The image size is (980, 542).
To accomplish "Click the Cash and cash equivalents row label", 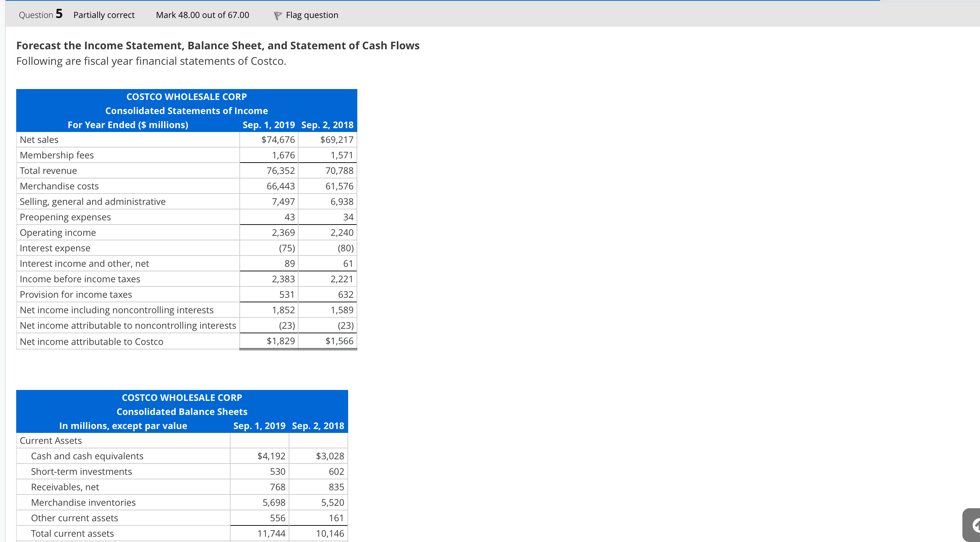I will click(87, 456).
